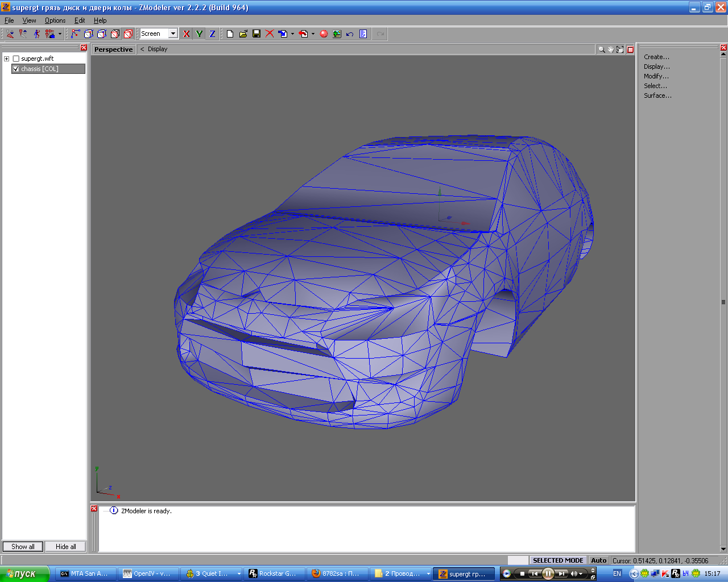Click the Open file folder icon
Viewport: 728px width, 582px height.
click(243, 34)
